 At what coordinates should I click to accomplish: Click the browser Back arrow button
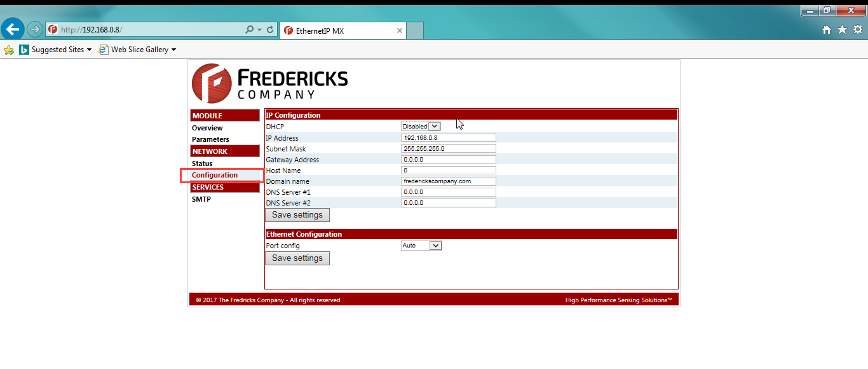(13, 29)
